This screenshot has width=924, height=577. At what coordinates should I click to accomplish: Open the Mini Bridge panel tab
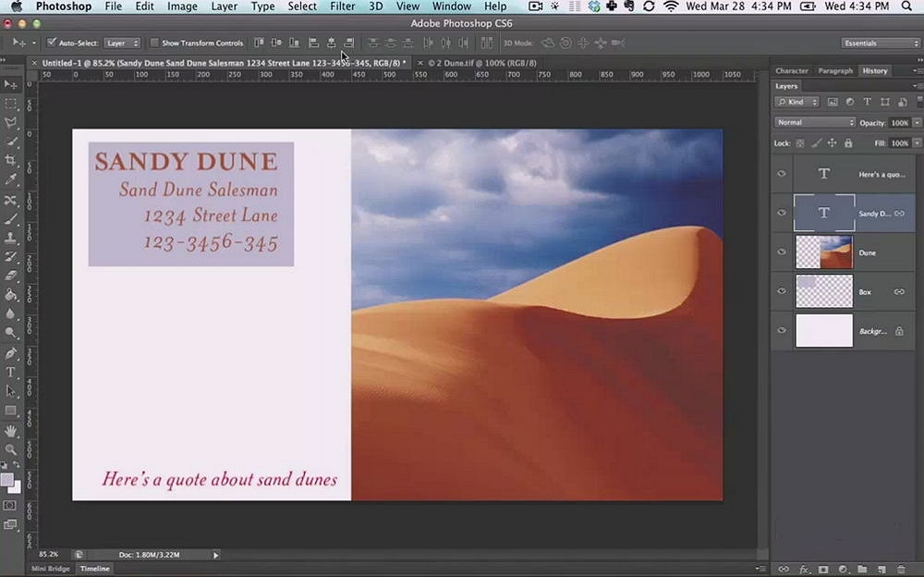(x=50, y=569)
